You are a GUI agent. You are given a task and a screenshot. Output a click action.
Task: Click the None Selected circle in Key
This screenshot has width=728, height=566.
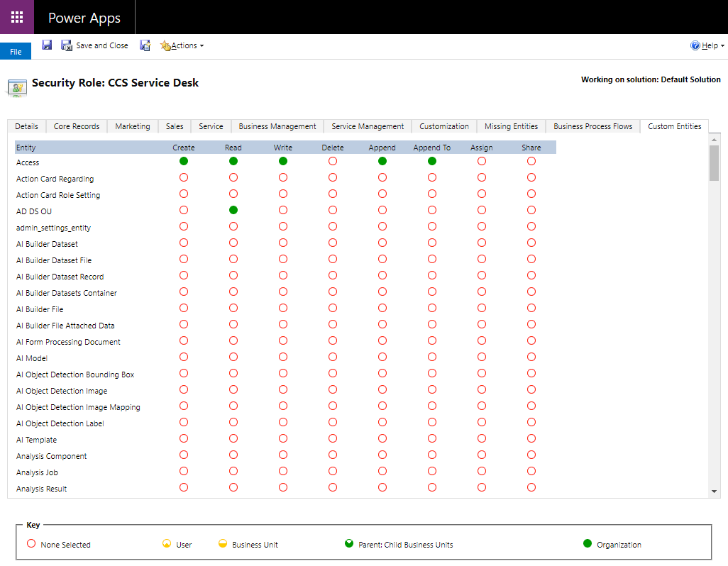(x=31, y=544)
